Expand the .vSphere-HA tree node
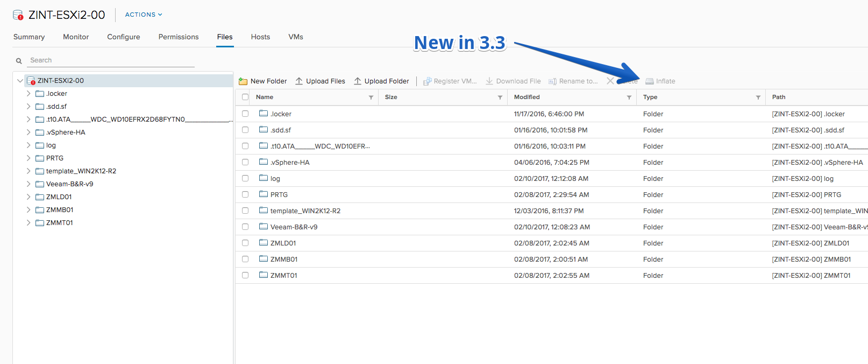Screen dimensions: 868x364 29,132
